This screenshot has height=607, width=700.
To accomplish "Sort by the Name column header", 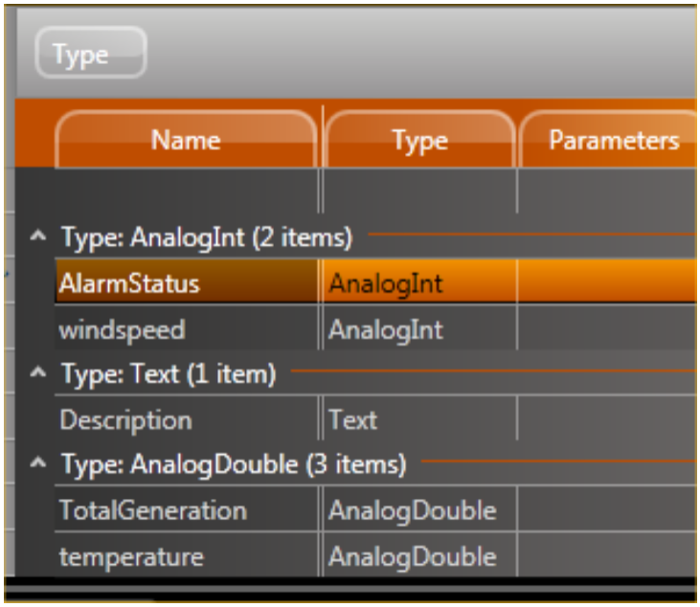I will (186, 141).
